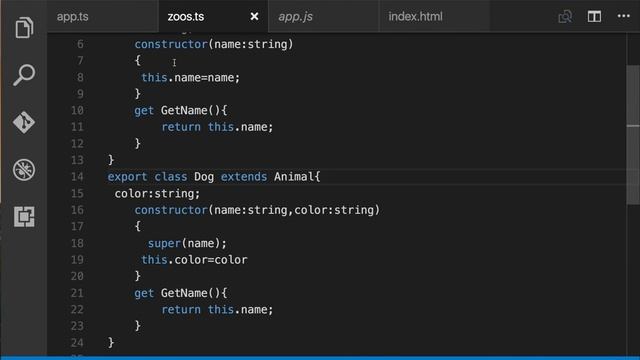Screen dimensions: 640x360
Task: Click 'return' keyword on line 11
Action: click(x=181, y=127)
